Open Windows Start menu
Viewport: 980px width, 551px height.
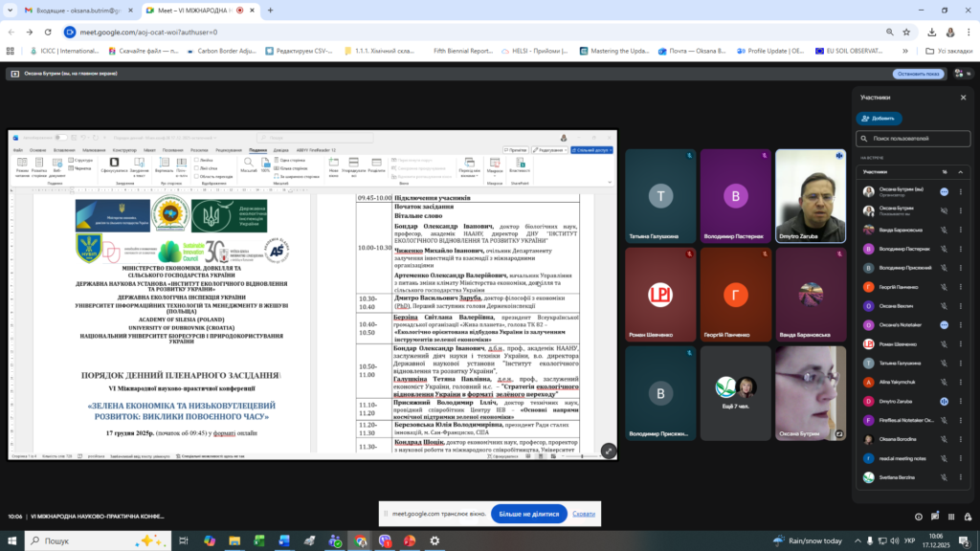point(12,540)
